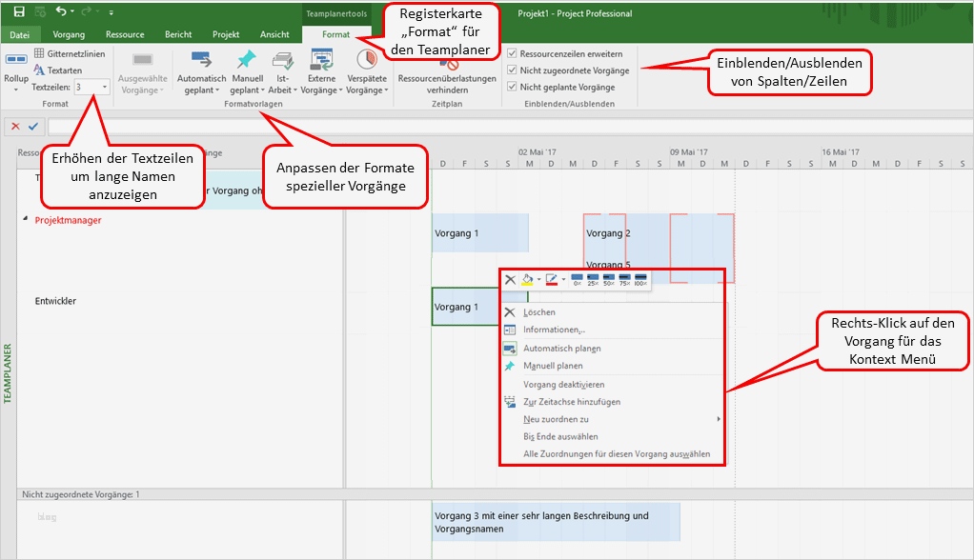Viewport: 974px width, 560px height.
Task: Set task progress to 25% in mini toolbar
Action: [593, 280]
